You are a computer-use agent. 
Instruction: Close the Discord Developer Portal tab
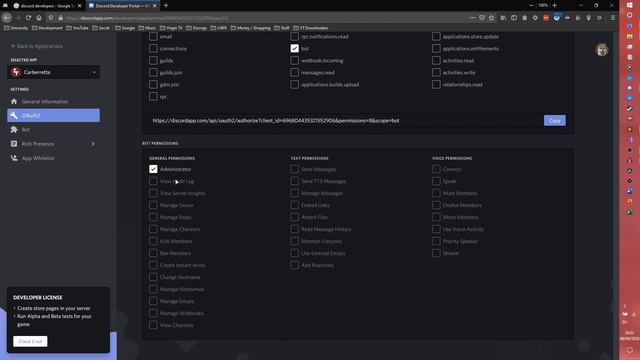tap(155, 6)
